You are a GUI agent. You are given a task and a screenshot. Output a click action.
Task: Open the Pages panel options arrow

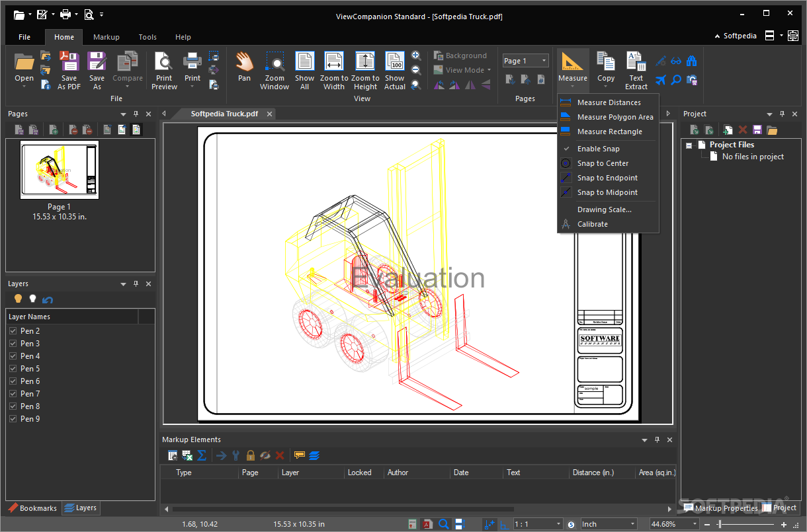coord(123,114)
